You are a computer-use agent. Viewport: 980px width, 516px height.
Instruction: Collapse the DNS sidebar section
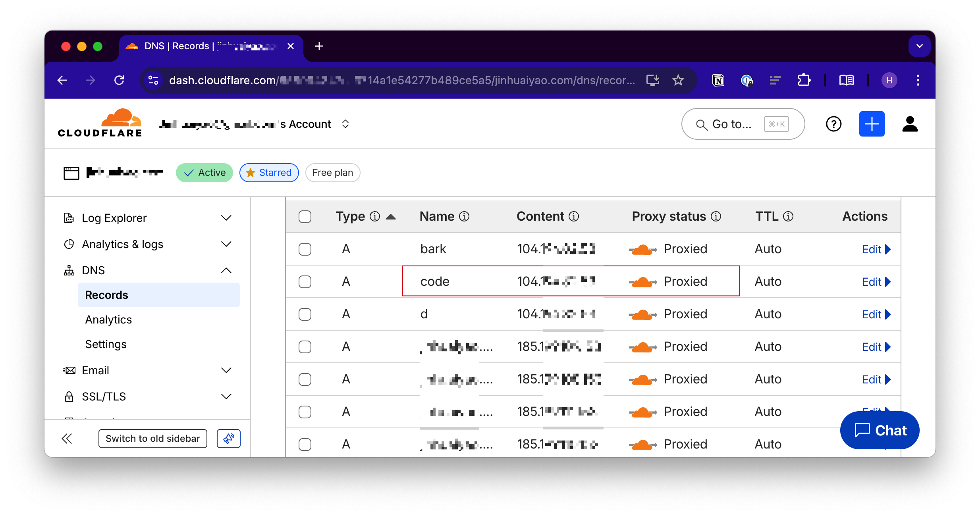226,270
